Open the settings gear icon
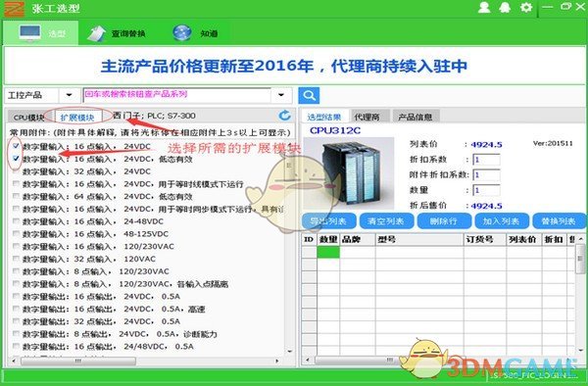This screenshot has width=588, height=386. pyautogui.click(x=526, y=8)
